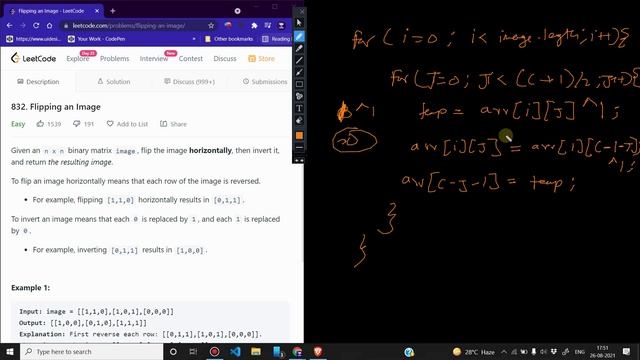The image size is (640, 360).
Task: Open a new browser tab
Action: [x=113, y=11]
